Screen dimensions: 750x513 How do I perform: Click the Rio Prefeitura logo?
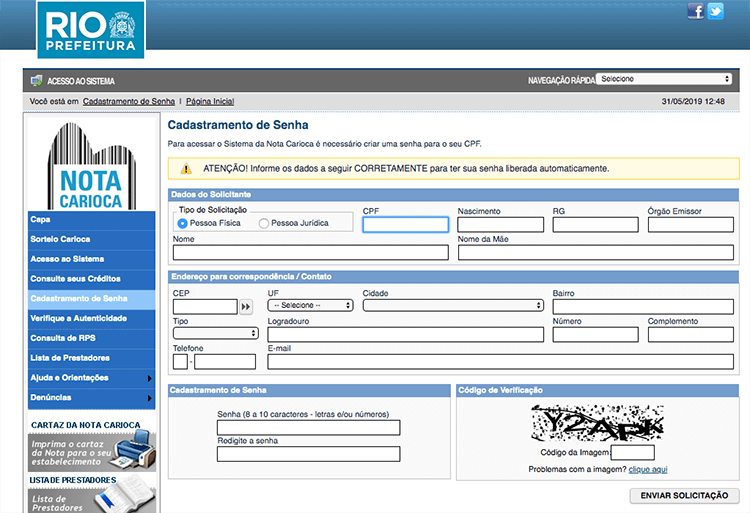[x=90, y=29]
